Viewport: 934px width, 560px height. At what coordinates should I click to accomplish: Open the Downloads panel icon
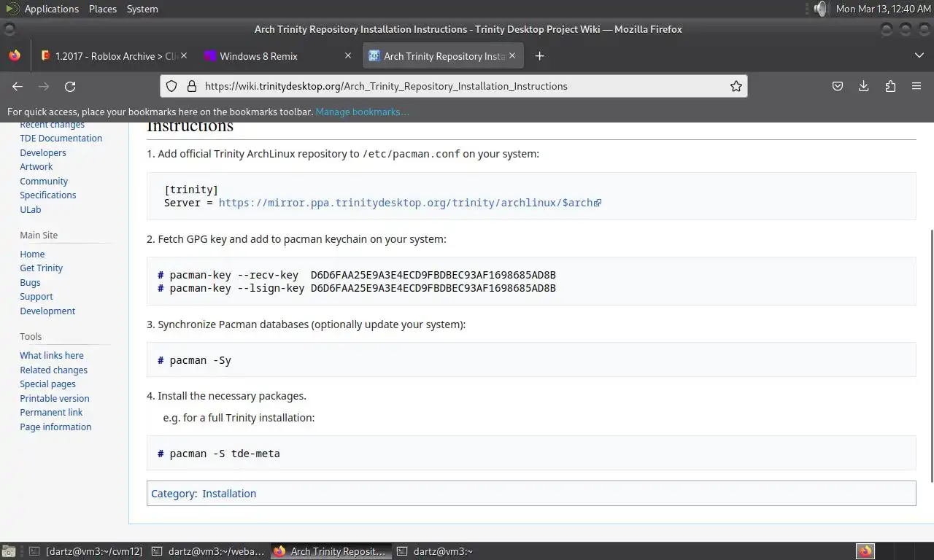click(x=863, y=86)
